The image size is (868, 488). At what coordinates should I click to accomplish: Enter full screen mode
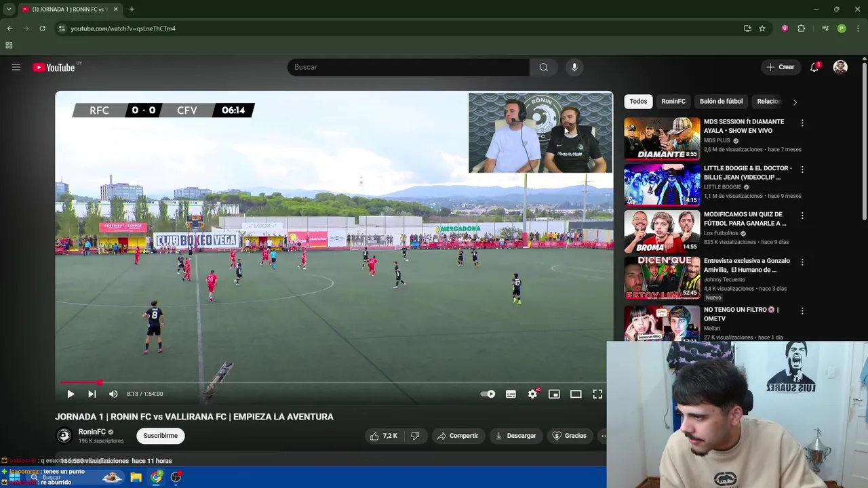[597, 394]
